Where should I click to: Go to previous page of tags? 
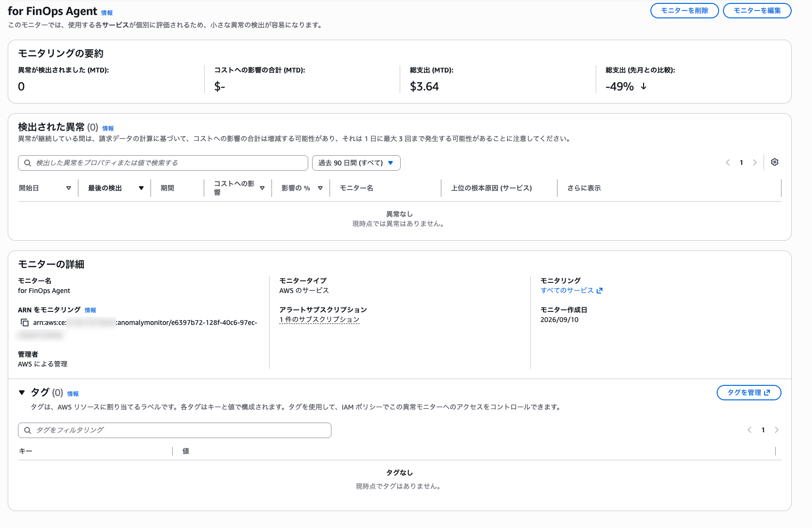coord(750,430)
